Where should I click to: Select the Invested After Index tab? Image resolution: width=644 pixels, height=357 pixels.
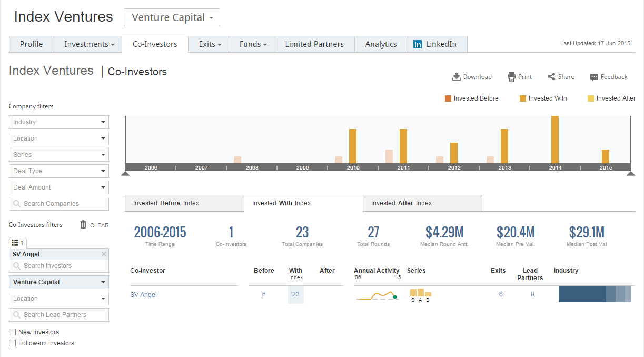coord(422,203)
